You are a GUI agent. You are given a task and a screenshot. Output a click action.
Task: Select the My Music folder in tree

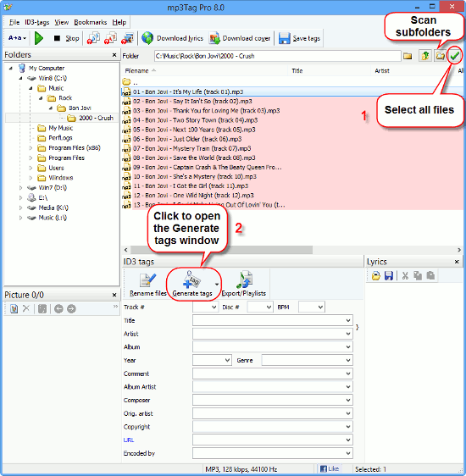(x=61, y=128)
